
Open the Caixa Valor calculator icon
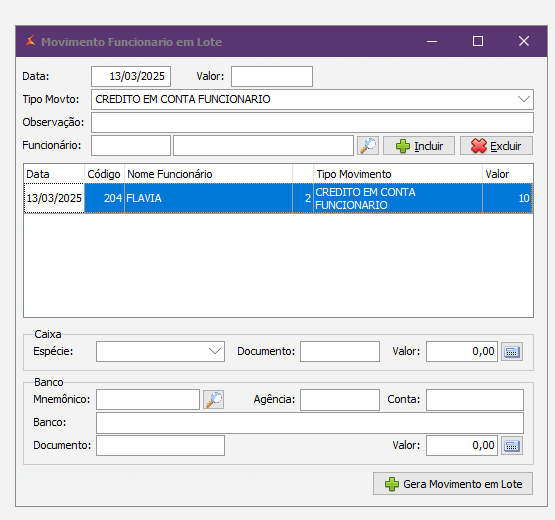click(x=512, y=352)
